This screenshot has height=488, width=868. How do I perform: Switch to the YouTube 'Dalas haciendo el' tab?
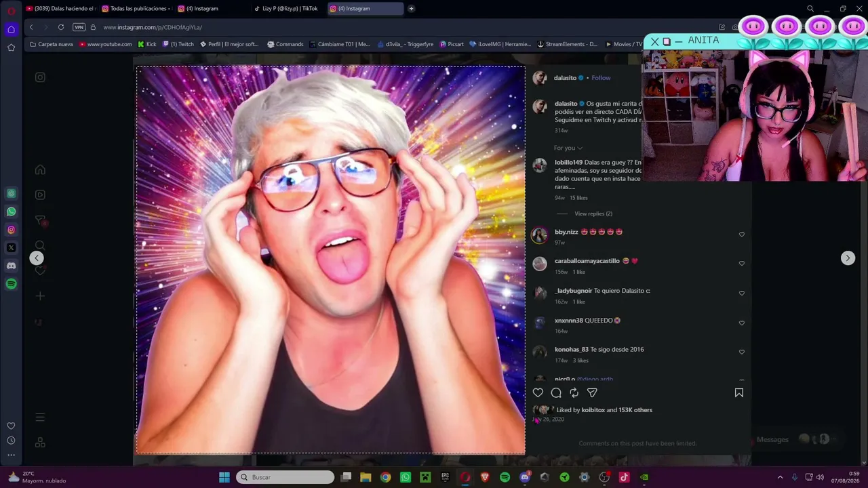click(x=61, y=9)
